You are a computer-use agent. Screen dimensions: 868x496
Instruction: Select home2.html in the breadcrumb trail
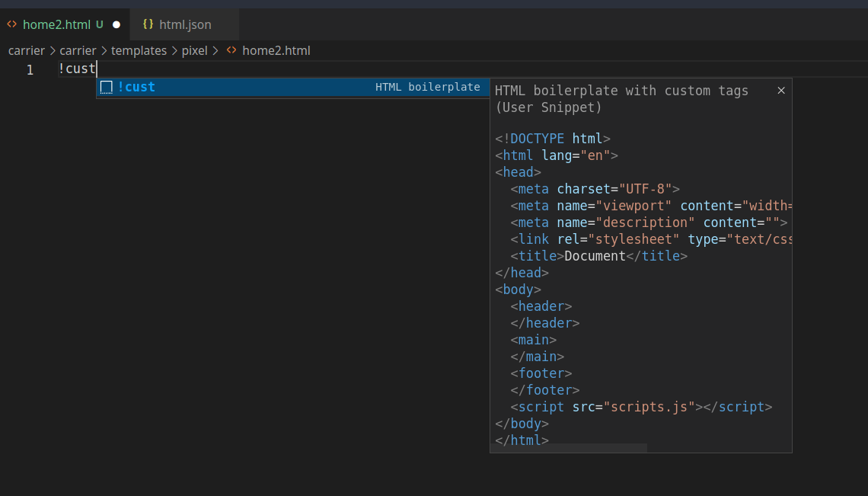point(276,50)
